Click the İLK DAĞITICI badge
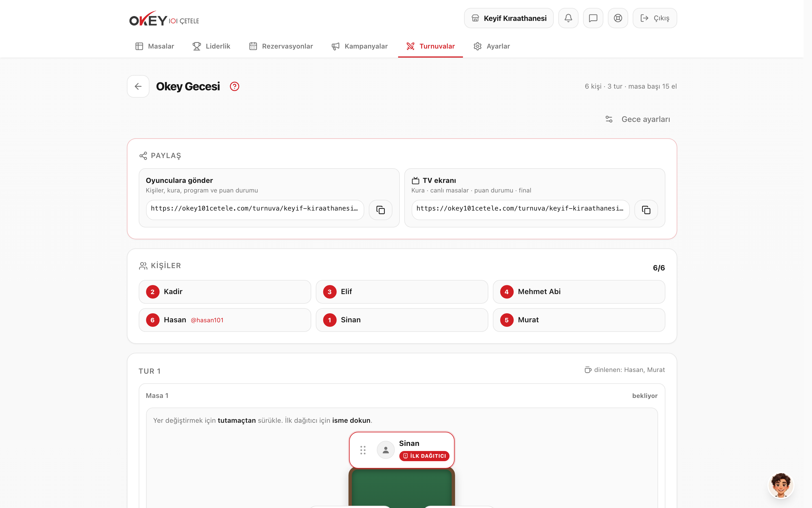The width and height of the screenshot is (812, 508). tap(424, 456)
